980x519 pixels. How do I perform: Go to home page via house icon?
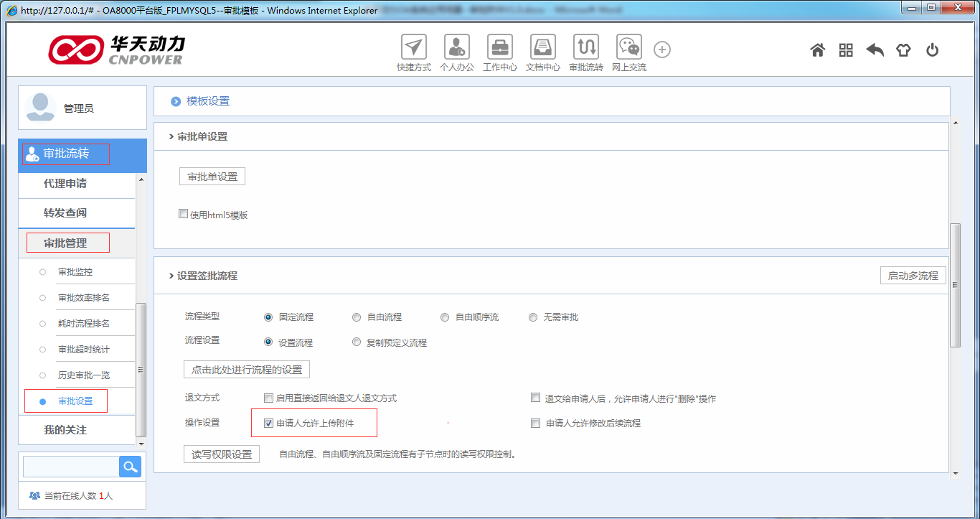click(817, 50)
